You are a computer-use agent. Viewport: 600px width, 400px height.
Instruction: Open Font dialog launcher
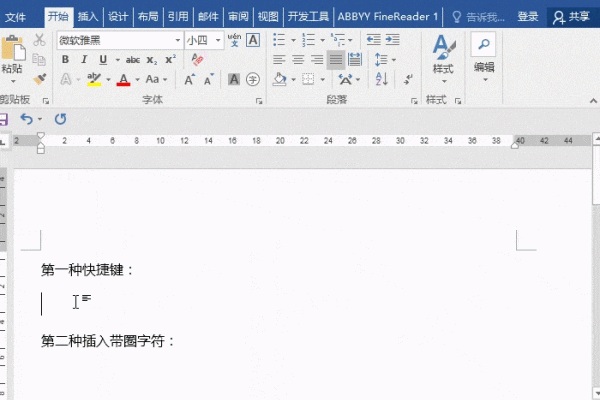pos(259,101)
